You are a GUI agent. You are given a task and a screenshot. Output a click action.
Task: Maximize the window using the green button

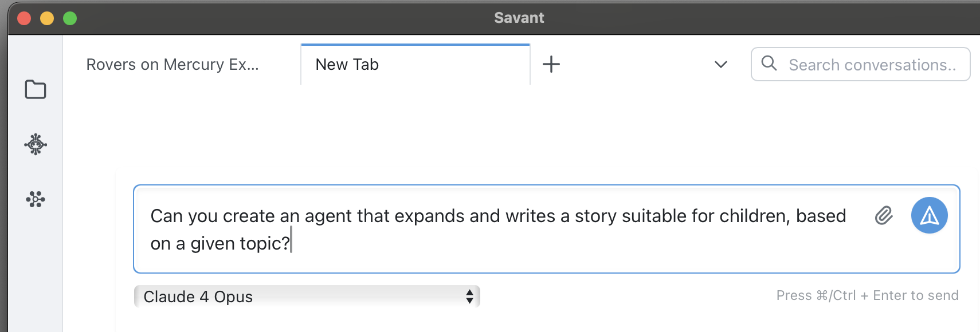(x=70, y=18)
